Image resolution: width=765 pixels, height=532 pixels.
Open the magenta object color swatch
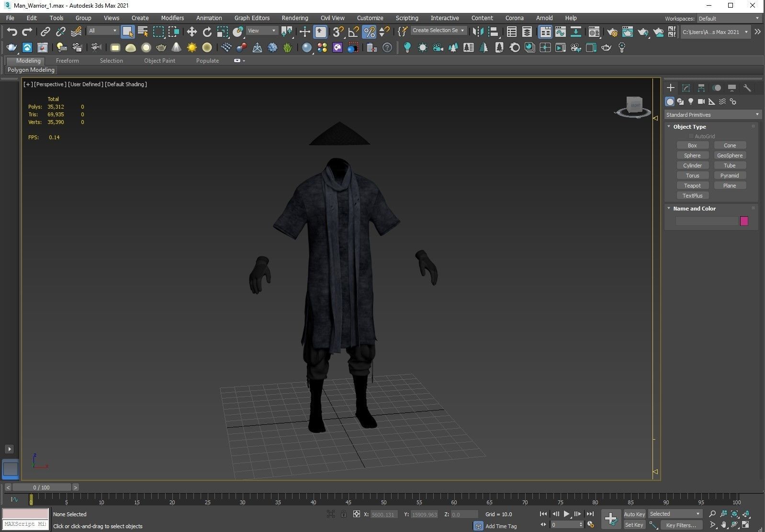click(744, 221)
